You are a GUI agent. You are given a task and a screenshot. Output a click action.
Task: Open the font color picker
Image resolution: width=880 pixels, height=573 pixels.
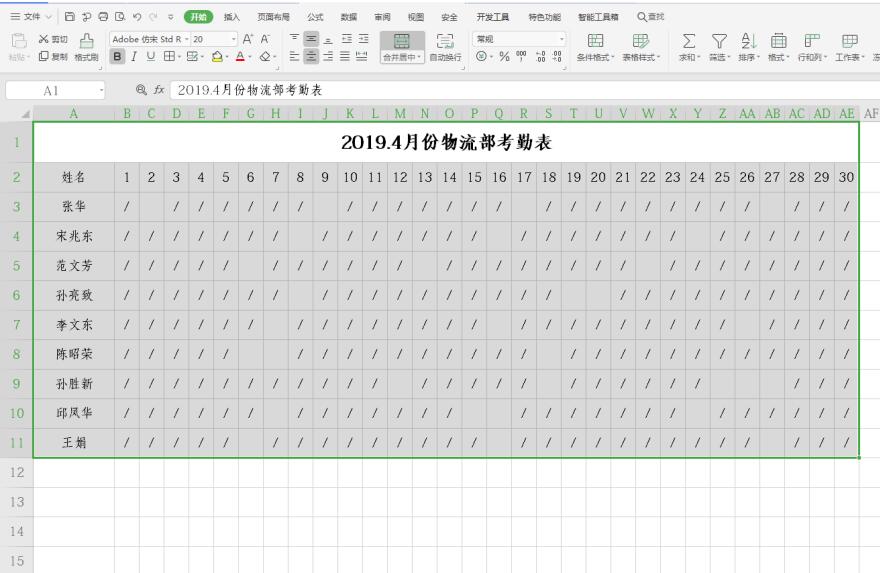click(x=243, y=56)
